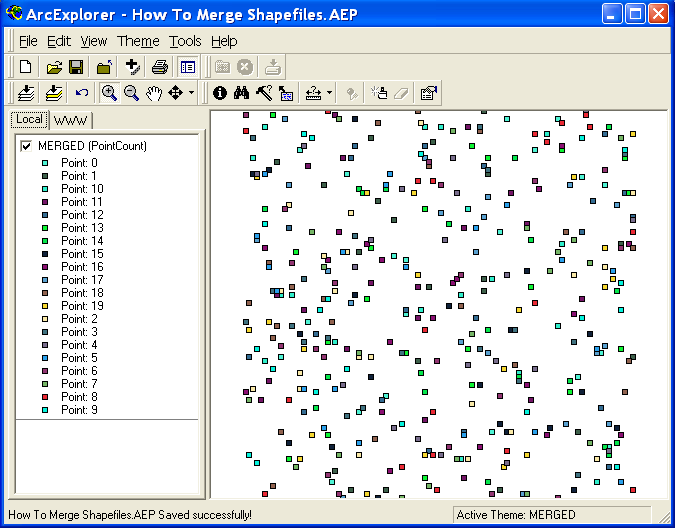Image resolution: width=675 pixels, height=528 pixels.
Task: Click the Point: 13 green legend swatch
Action: coord(45,228)
